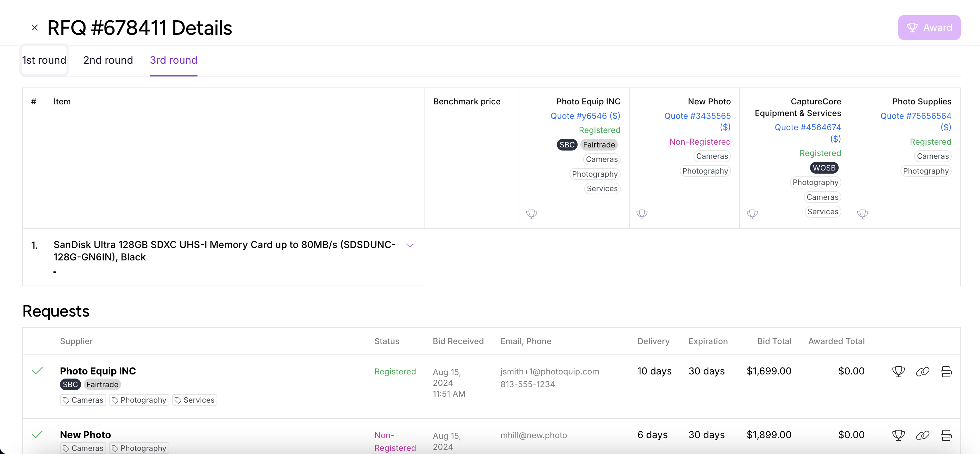This screenshot has width=980, height=454.
Task: Click checkmark icon beside Photo Equip INC
Action: 37,371
